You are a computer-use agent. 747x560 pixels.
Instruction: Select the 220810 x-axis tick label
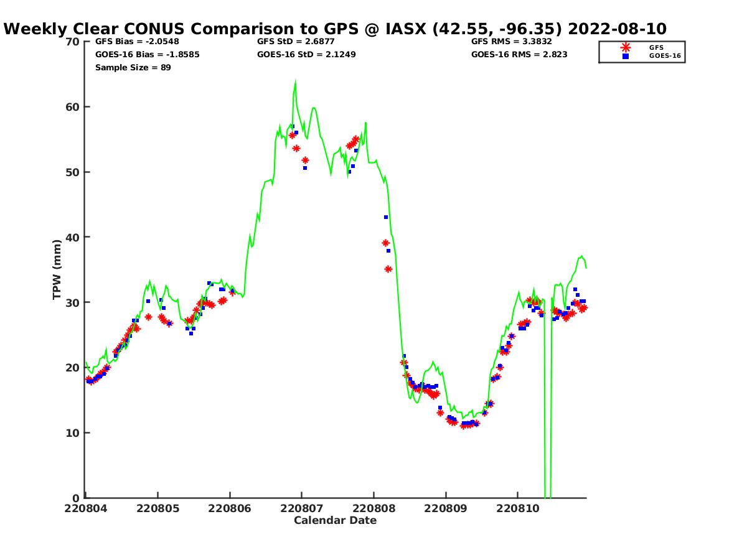click(x=517, y=508)
